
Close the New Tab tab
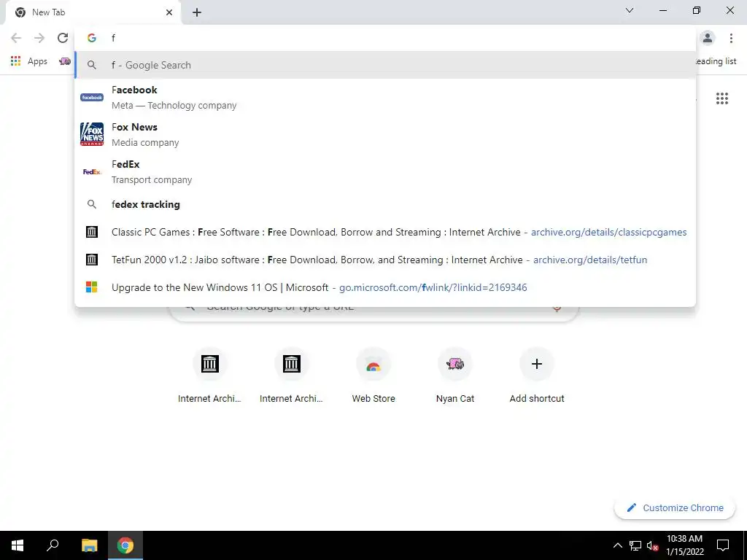click(169, 12)
